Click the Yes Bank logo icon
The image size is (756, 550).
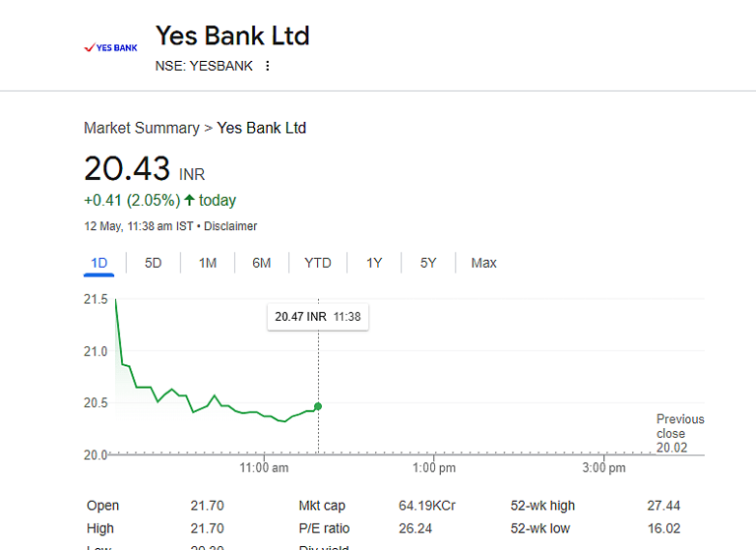coord(110,48)
